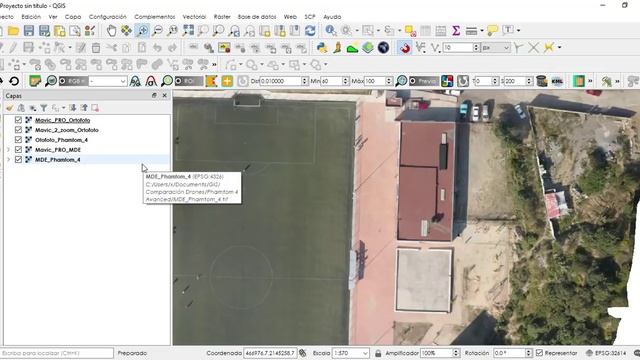Click the SCP spectral signature plot icon
Screen dimensions: 640x360
135,81
